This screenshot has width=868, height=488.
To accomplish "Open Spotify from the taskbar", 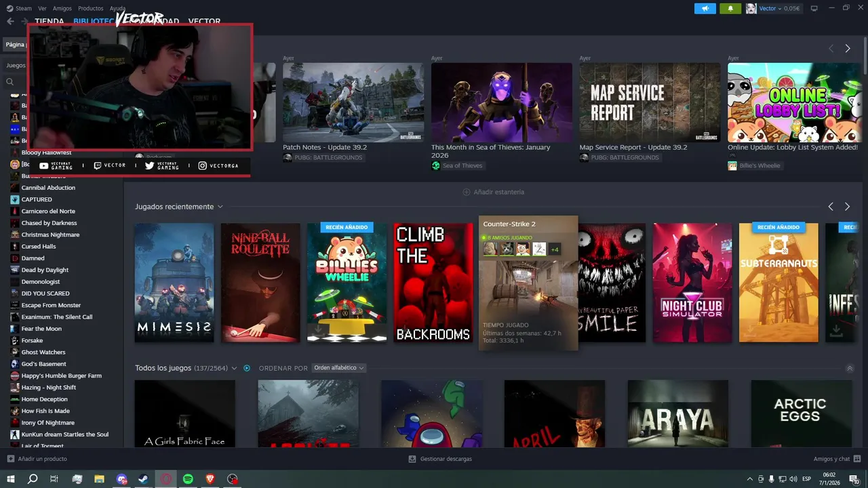I will [188, 479].
